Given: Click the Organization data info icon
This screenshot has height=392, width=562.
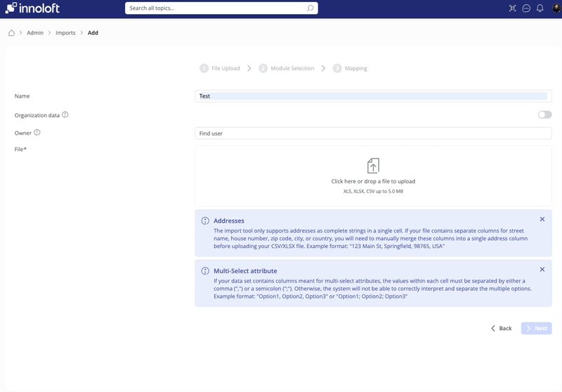Looking at the screenshot, I should 65,115.
